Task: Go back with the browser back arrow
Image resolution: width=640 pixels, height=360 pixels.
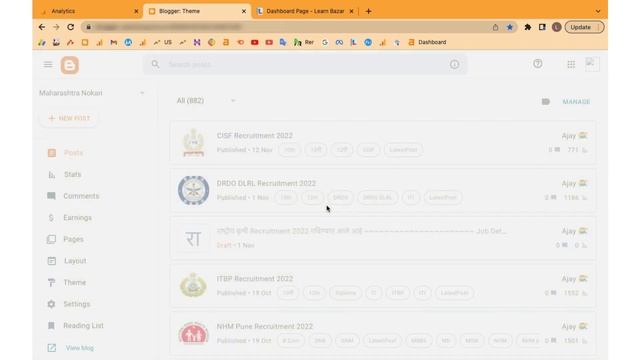Action: point(42,27)
